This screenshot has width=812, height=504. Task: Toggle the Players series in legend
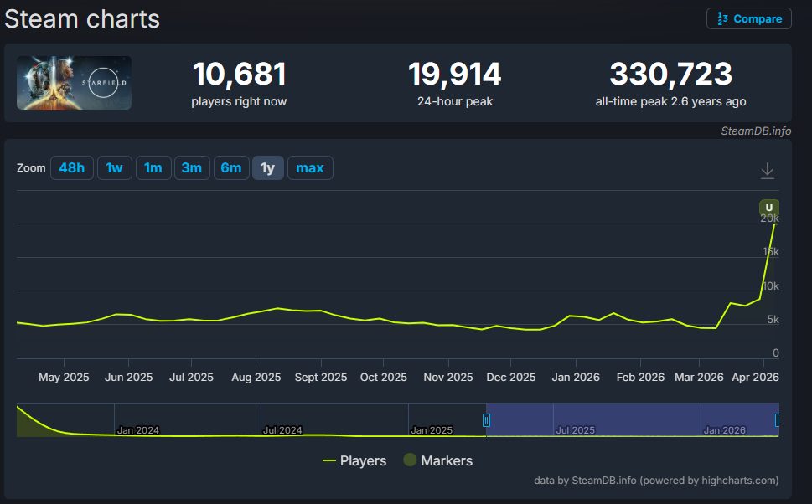tap(354, 460)
